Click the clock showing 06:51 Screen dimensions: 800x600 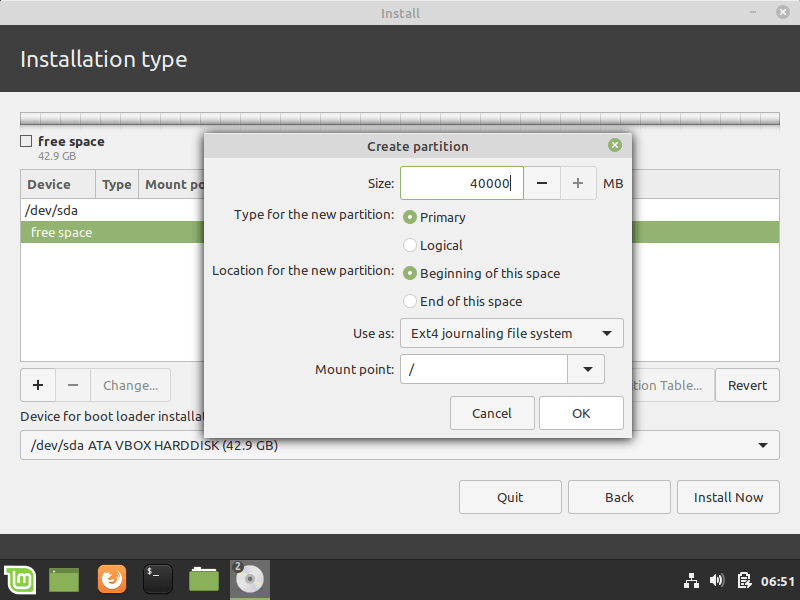click(778, 581)
